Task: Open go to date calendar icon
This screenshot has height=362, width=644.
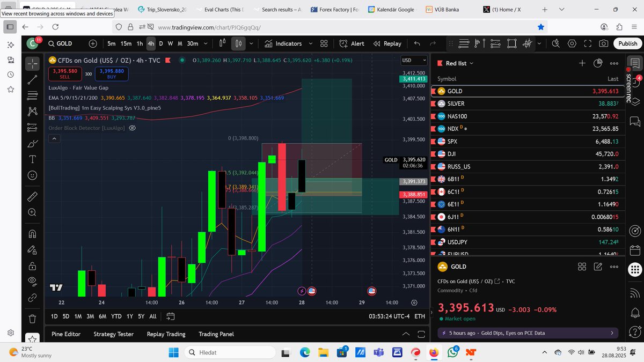Action: point(171,316)
